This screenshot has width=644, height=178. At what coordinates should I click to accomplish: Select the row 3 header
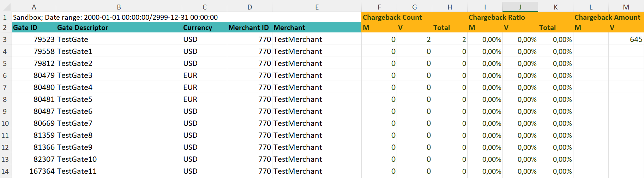tap(5, 39)
